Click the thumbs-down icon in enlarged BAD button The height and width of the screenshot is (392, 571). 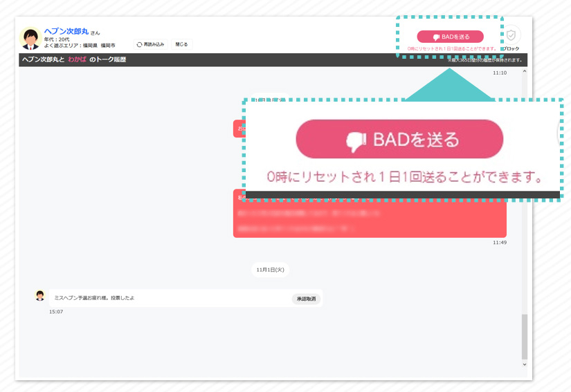click(356, 140)
